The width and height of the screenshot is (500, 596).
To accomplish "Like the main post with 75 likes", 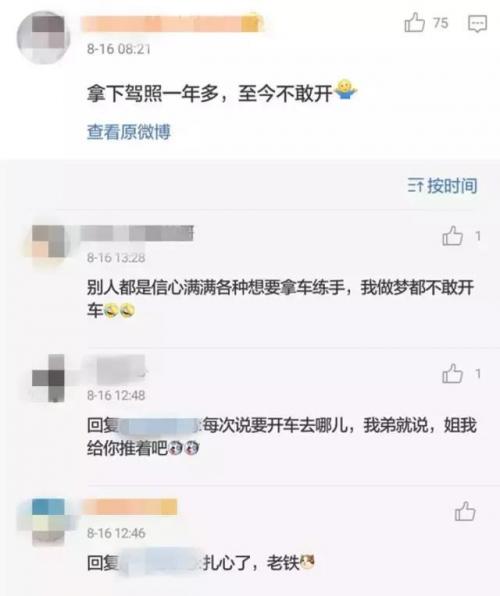I will pos(414,22).
